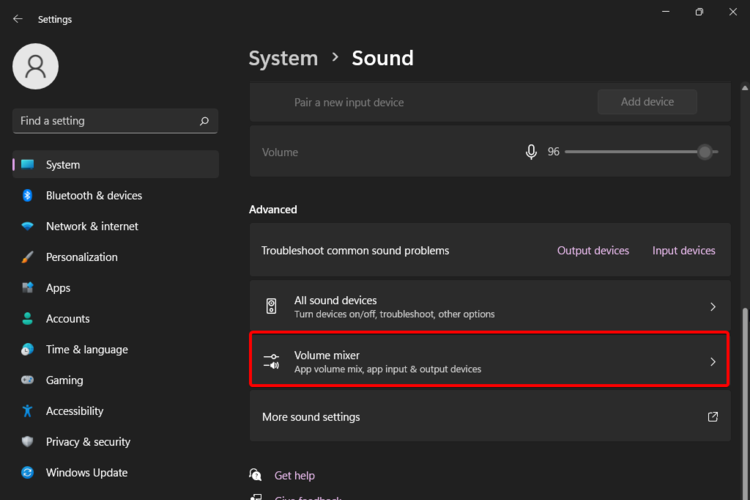
Task: Open Bluetooth & devices settings
Action: click(94, 196)
